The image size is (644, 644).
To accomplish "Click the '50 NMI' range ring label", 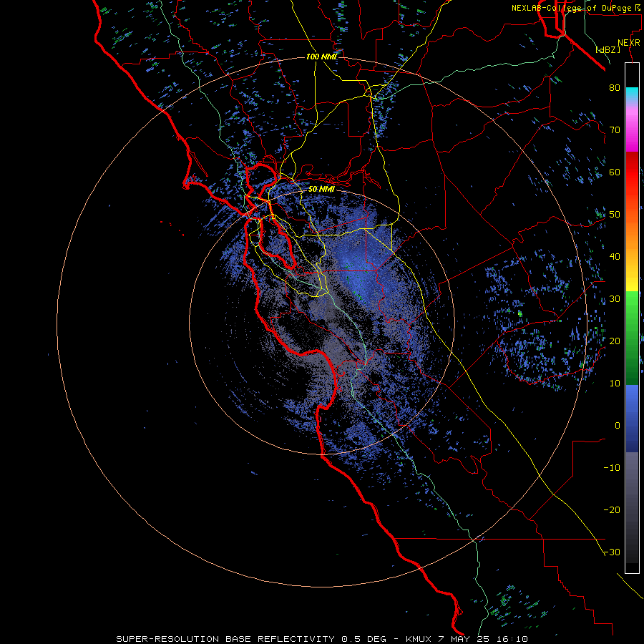I will click(321, 189).
